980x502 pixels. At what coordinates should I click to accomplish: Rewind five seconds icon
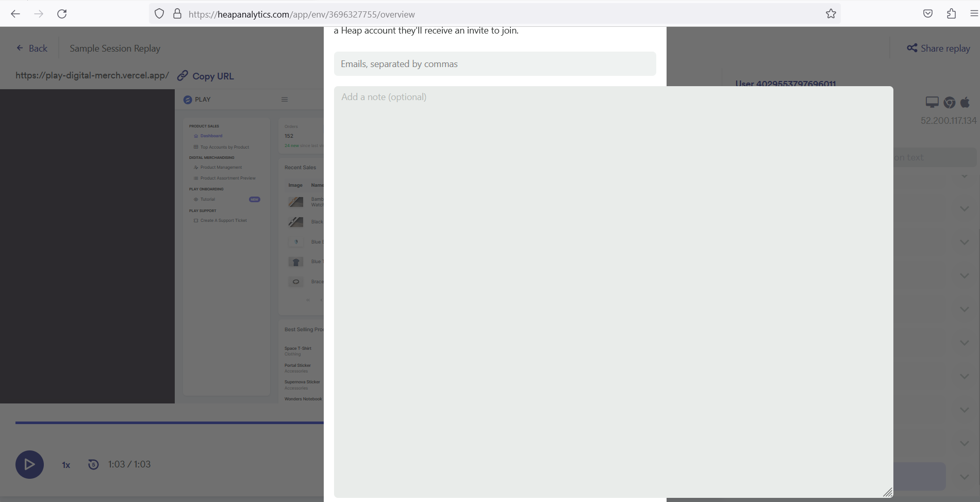(93, 464)
